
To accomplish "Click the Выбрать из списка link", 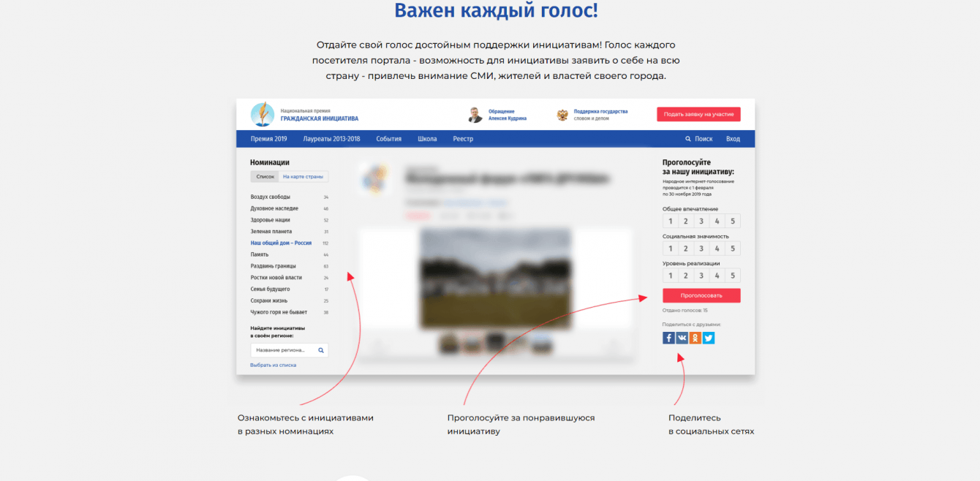I will pos(274,365).
